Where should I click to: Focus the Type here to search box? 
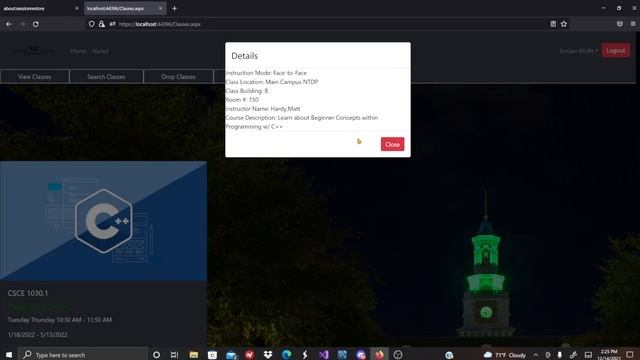(x=83, y=355)
